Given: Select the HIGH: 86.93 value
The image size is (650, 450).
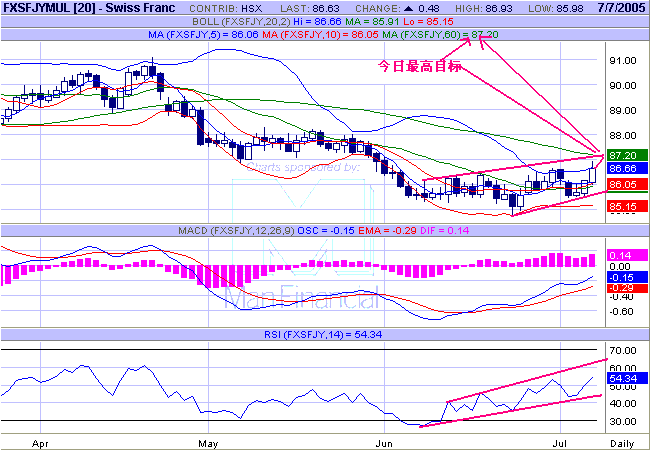Looking at the screenshot, I should 484,8.
